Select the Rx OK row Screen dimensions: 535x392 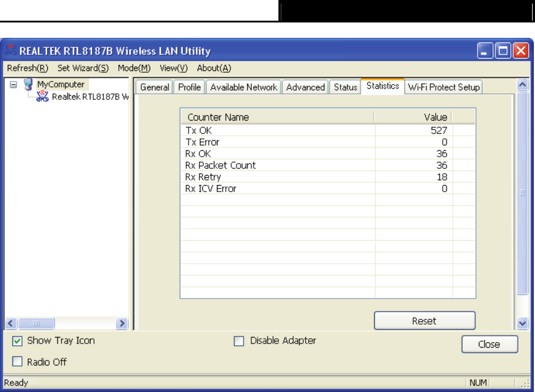pyautogui.click(x=328, y=154)
